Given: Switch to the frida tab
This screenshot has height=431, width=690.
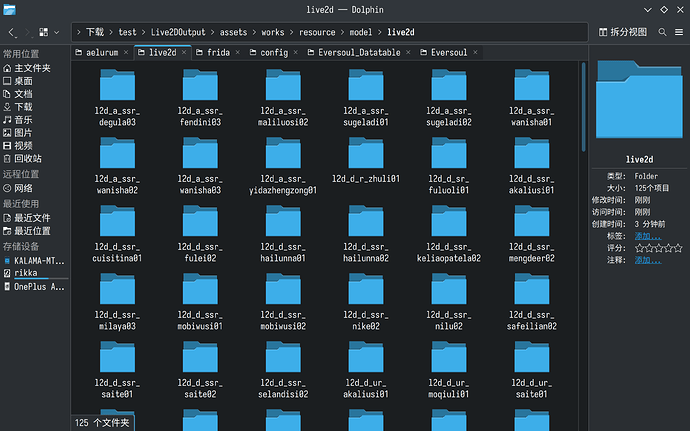Looking at the screenshot, I should pos(218,52).
